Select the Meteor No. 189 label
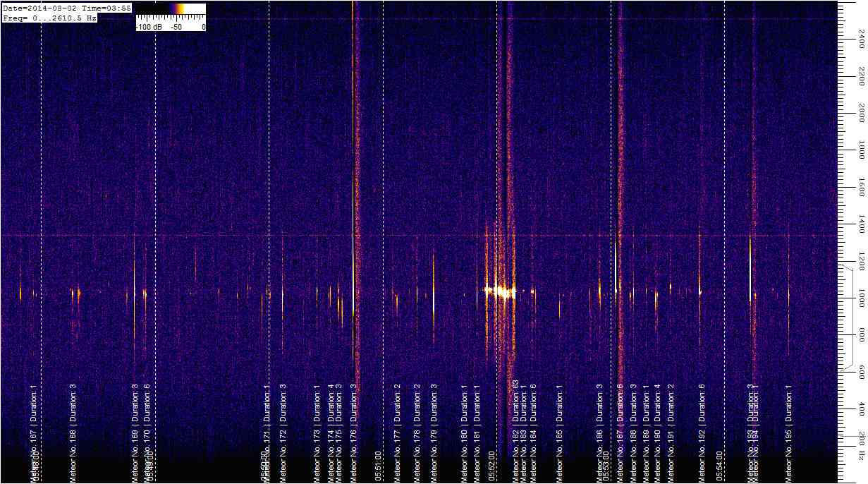The width and height of the screenshot is (868, 484). pyautogui.click(x=646, y=432)
